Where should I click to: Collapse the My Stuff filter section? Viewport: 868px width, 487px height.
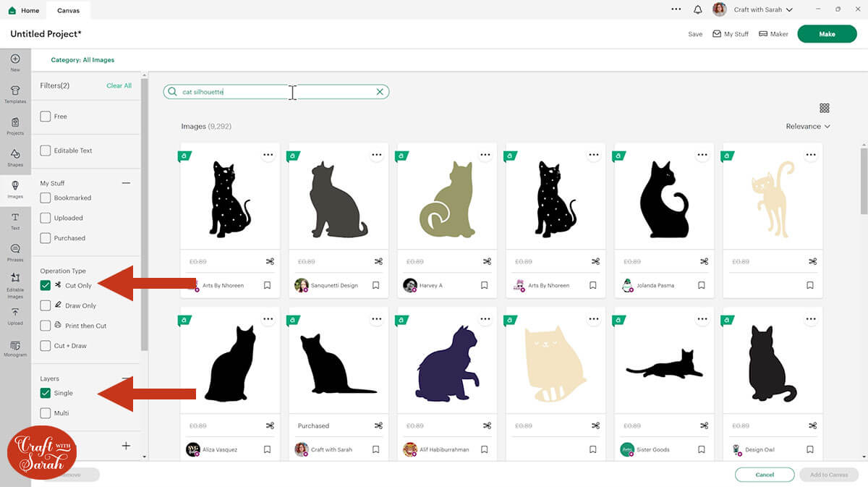pos(126,184)
